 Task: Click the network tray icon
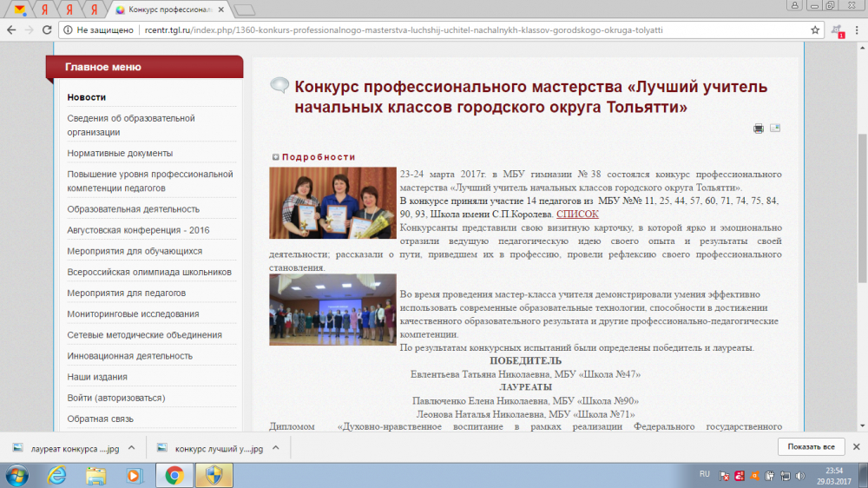click(x=785, y=475)
